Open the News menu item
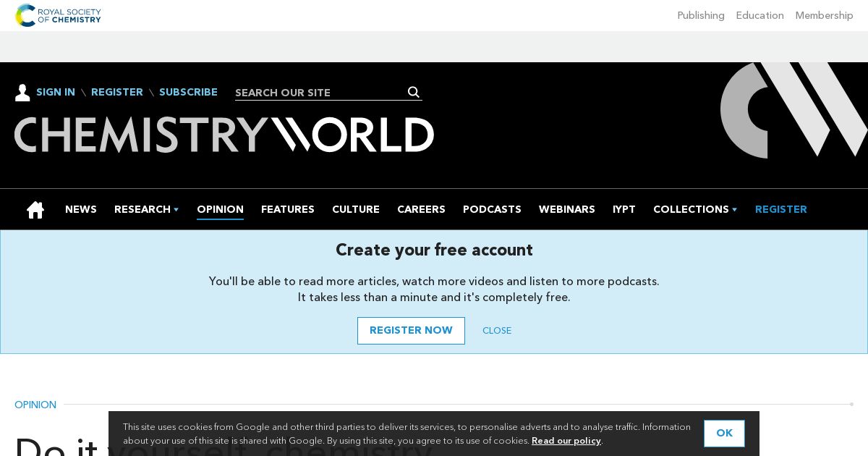The image size is (868, 456). click(x=81, y=209)
